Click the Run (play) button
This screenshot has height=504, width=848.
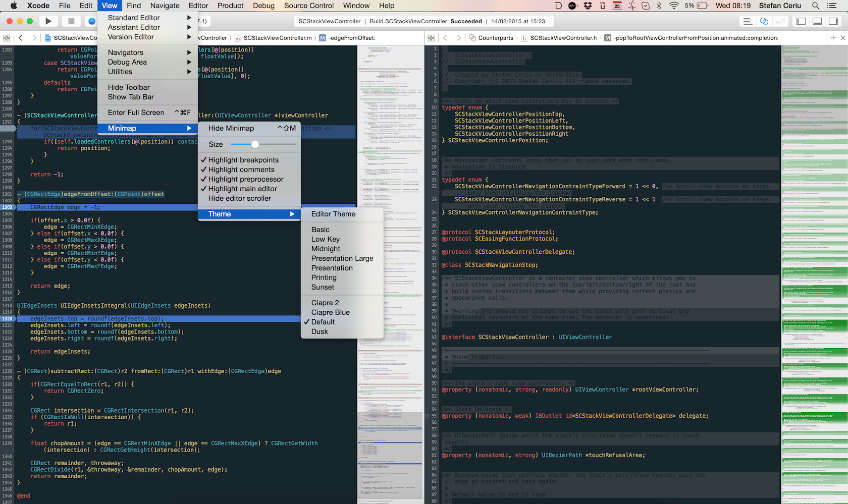[48, 21]
